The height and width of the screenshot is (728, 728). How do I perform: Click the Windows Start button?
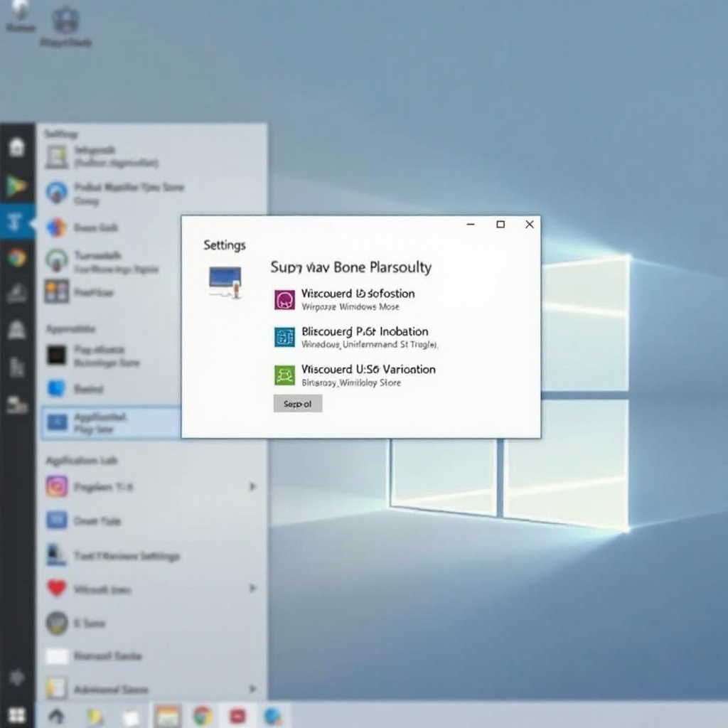(16, 715)
